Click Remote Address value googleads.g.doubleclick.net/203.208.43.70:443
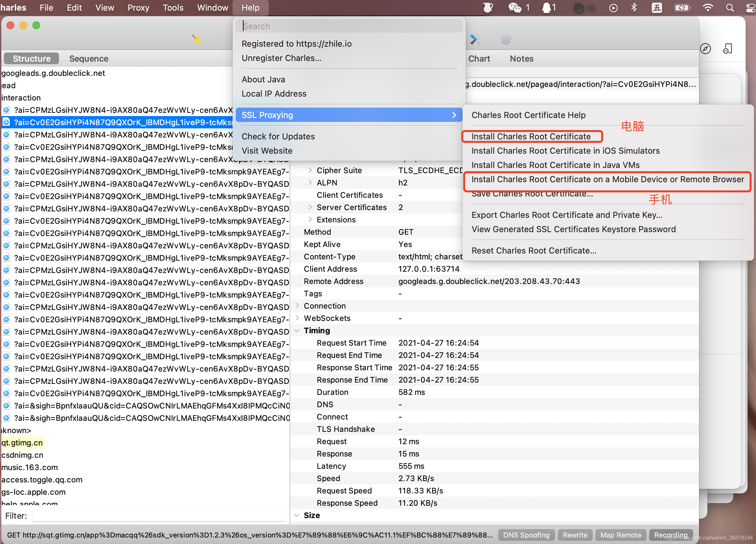 (489, 281)
